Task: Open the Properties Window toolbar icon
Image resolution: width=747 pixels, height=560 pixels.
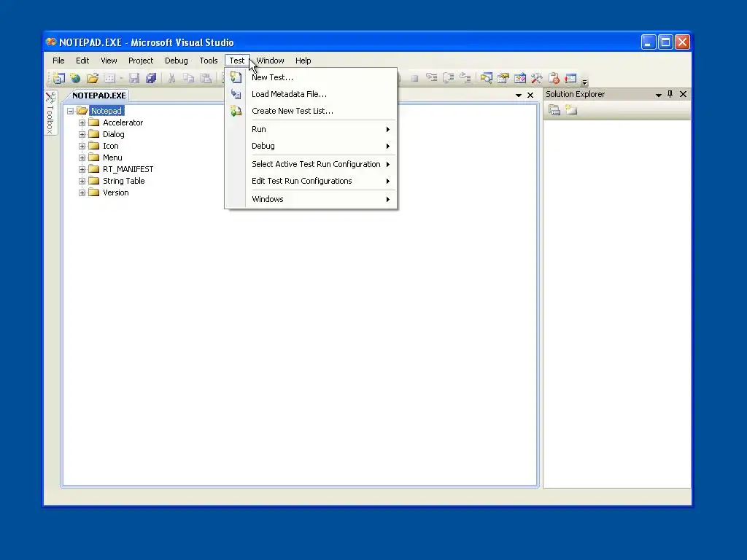Action: pyautogui.click(x=503, y=78)
